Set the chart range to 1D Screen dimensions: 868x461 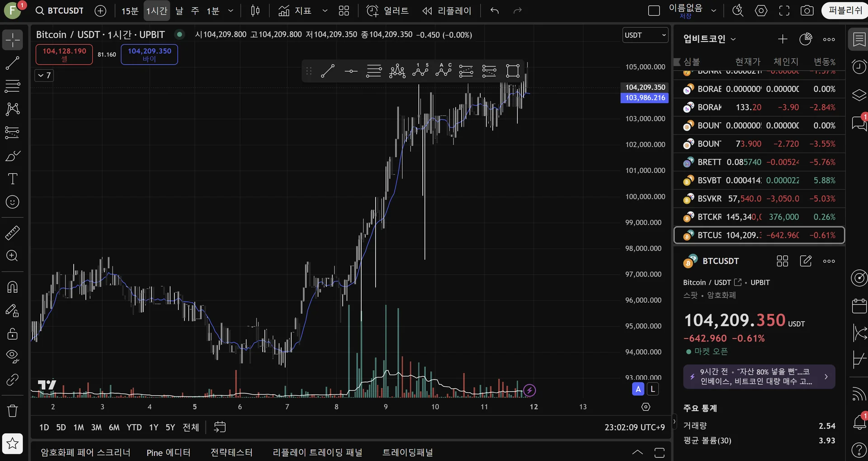click(44, 428)
